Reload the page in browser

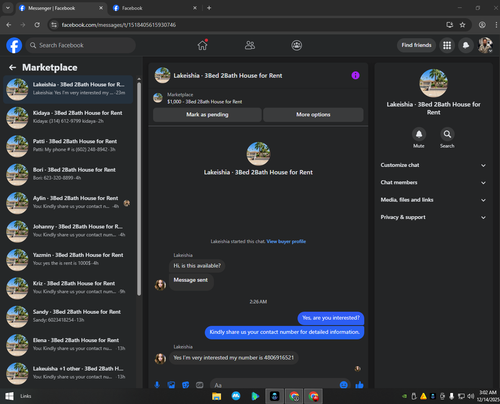(37, 25)
